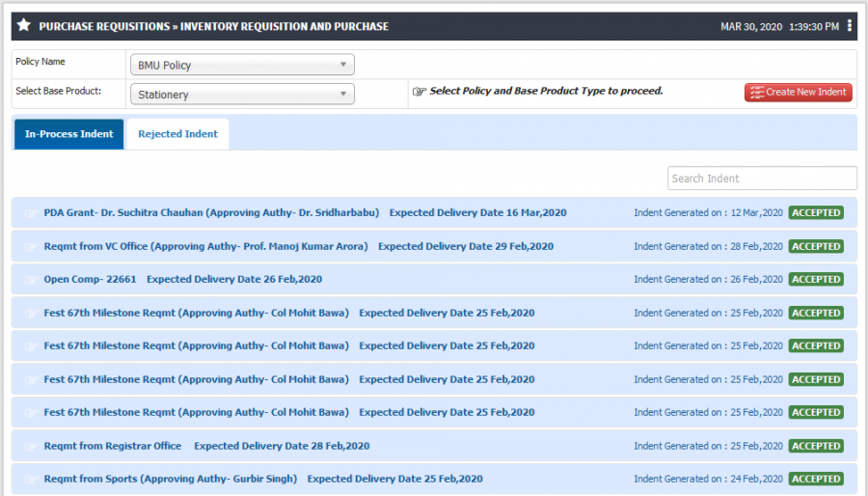Select the In-Process Indent tab
868x496 pixels.
[68, 134]
